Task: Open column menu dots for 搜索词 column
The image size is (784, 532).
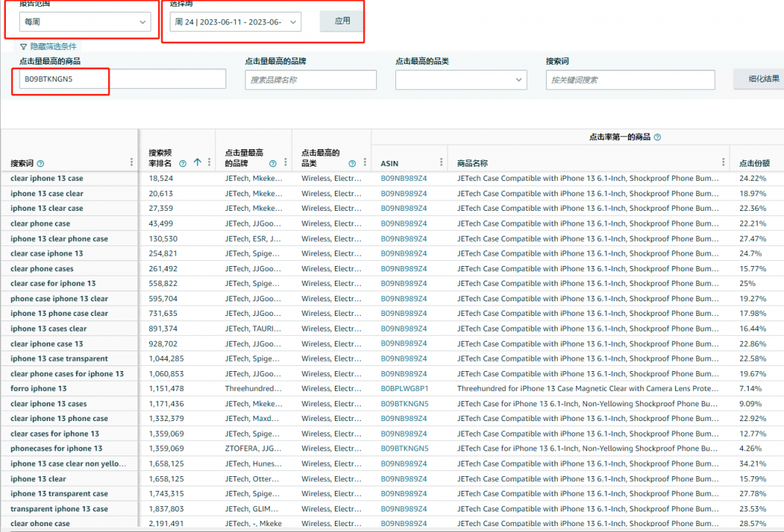Action: coord(132,162)
